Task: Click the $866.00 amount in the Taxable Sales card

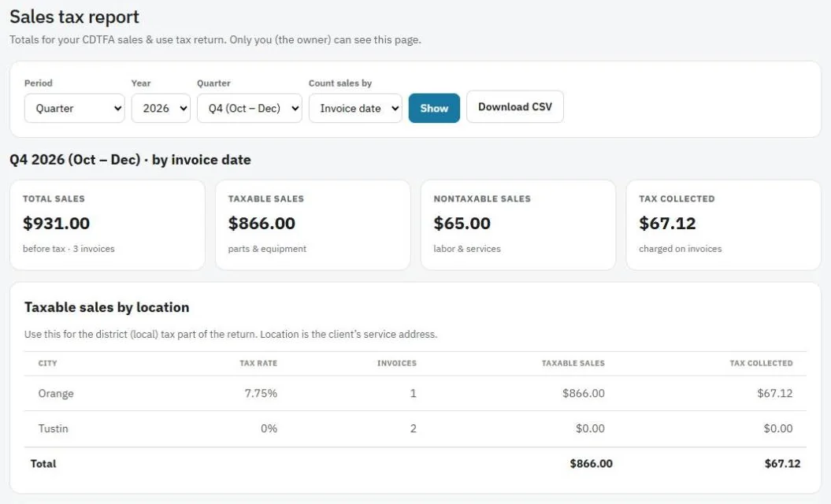Action: (x=262, y=223)
